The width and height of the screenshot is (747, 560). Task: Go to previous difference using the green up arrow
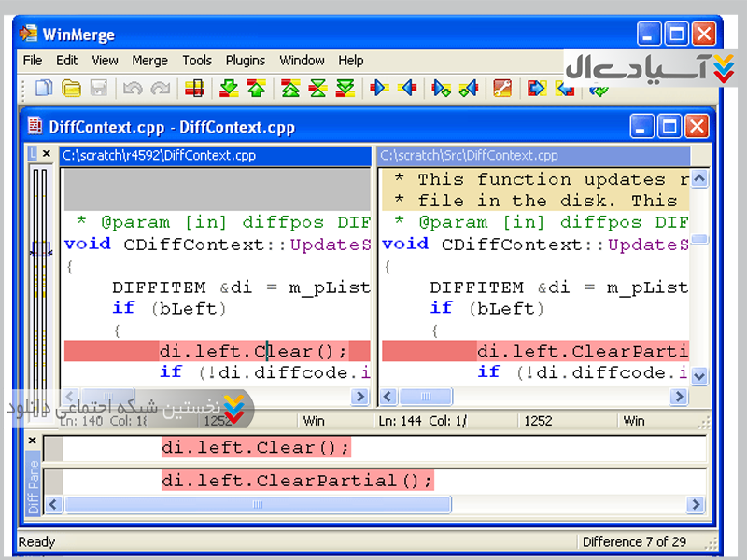(x=257, y=89)
